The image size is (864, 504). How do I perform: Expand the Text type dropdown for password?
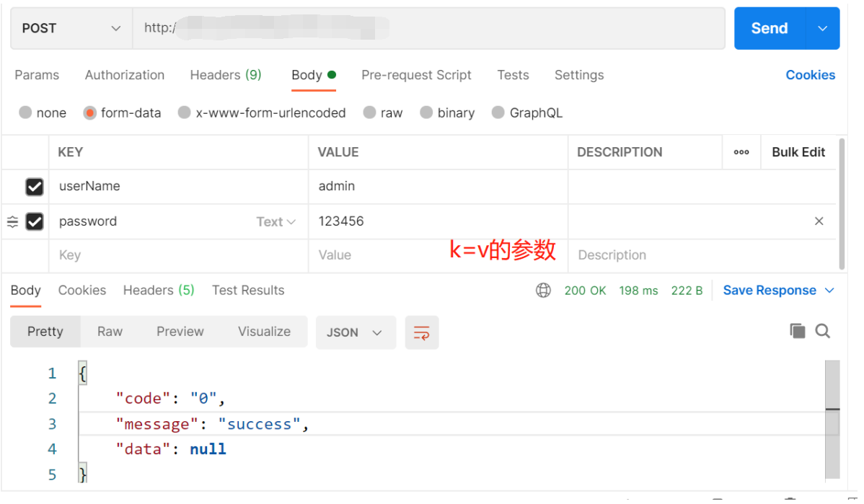(x=276, y=222)
